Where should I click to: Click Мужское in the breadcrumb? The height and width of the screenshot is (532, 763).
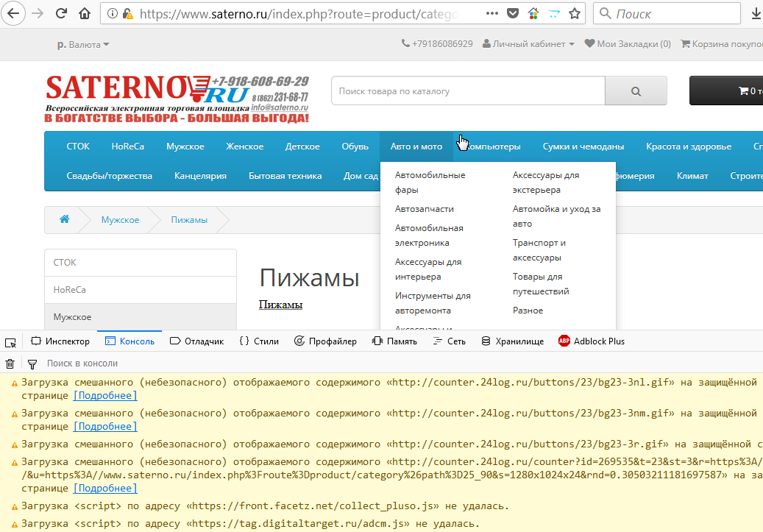tap(120, 220)
